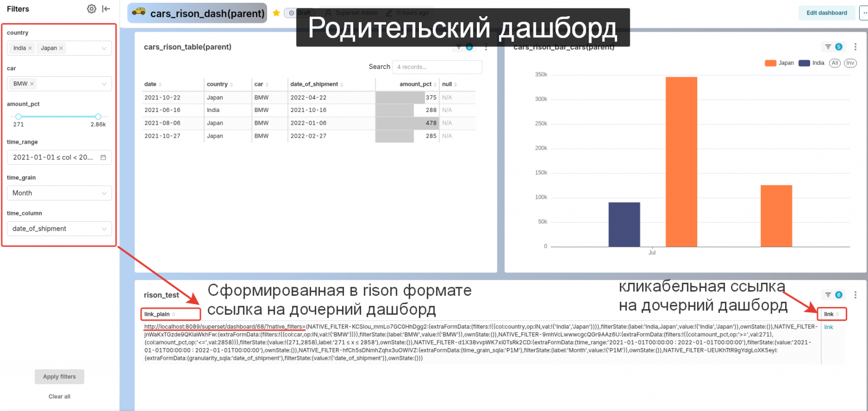This screenshot has height=411, width=868.
Task: Collapse the Filters panel sidebar
Action: coord(106,8)
